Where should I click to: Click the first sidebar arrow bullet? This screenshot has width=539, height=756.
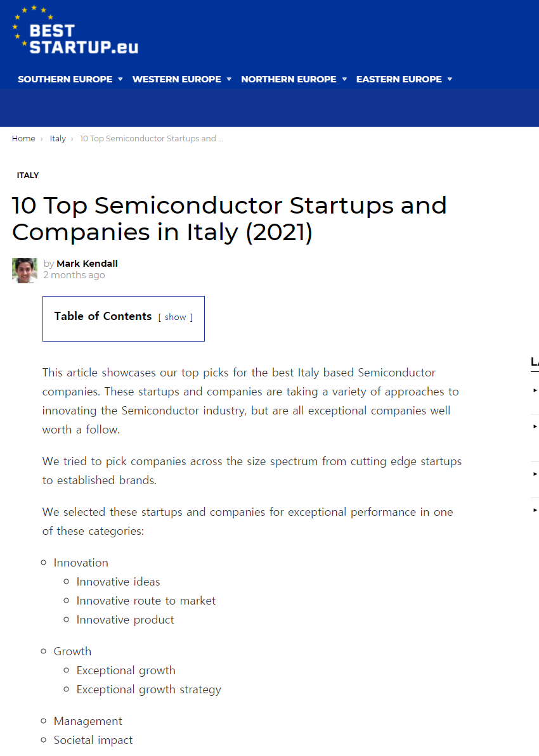tap(535, 390)
